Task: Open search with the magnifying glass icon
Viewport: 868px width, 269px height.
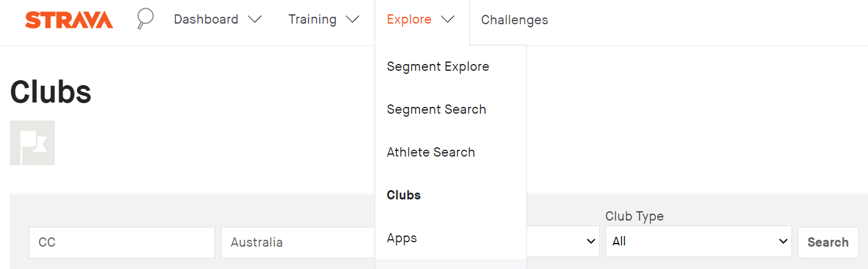Action: (x=145, y=19)
